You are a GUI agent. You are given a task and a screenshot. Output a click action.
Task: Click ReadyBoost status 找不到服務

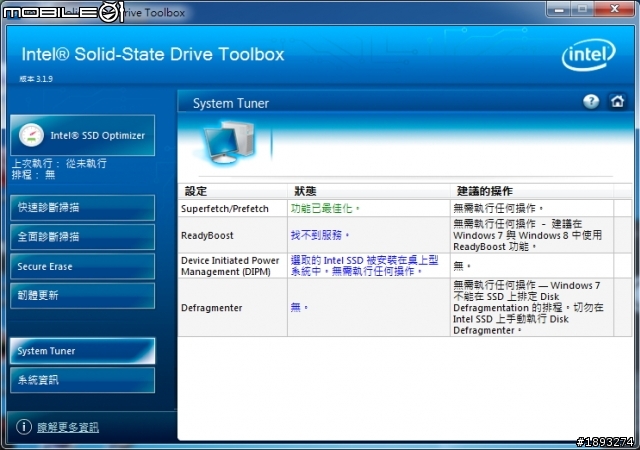pos(320,235)
